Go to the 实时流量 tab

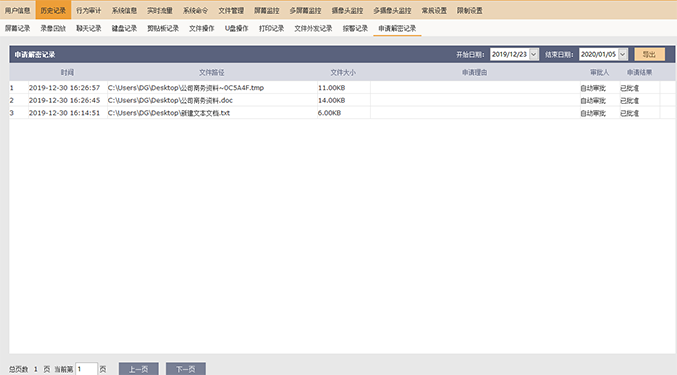(160, 10)
